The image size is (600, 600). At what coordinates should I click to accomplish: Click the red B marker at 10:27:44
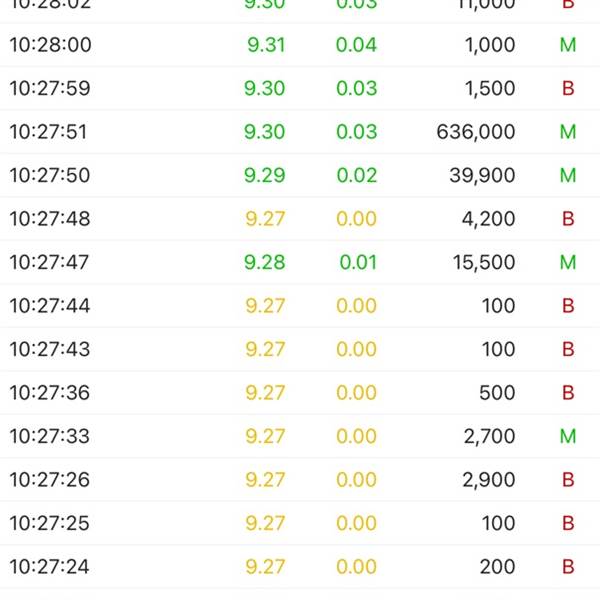pos(568,306)
